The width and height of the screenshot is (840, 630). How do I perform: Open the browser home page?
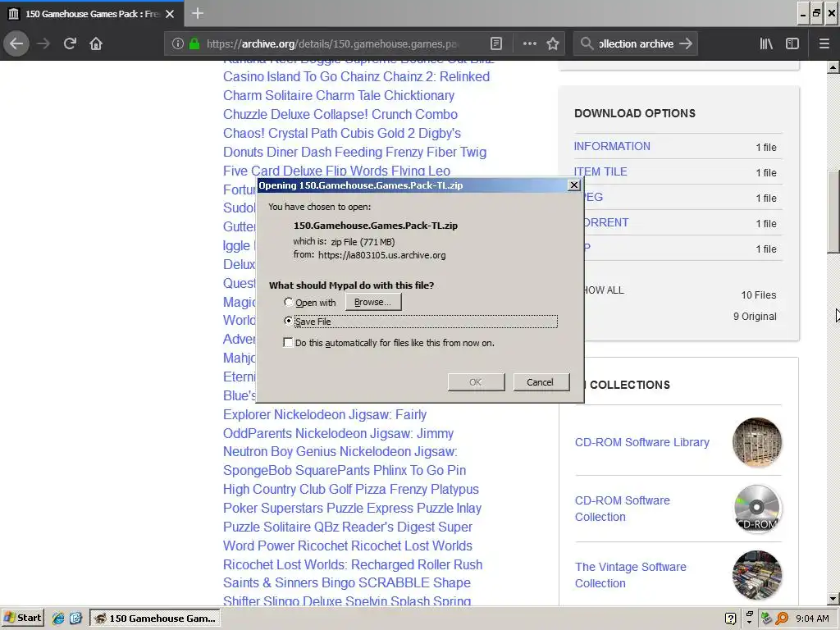click(96, 43)
